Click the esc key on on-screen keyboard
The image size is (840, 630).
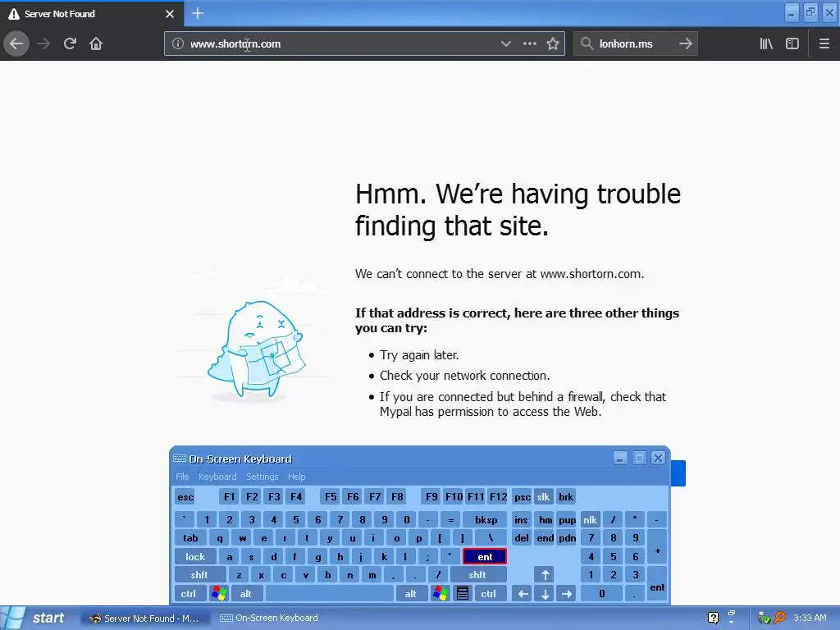click(x=185, y=497)
